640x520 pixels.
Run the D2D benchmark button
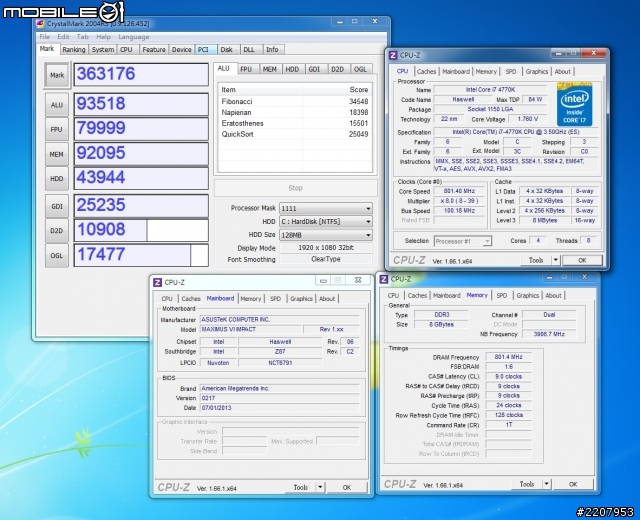point(57,231)
